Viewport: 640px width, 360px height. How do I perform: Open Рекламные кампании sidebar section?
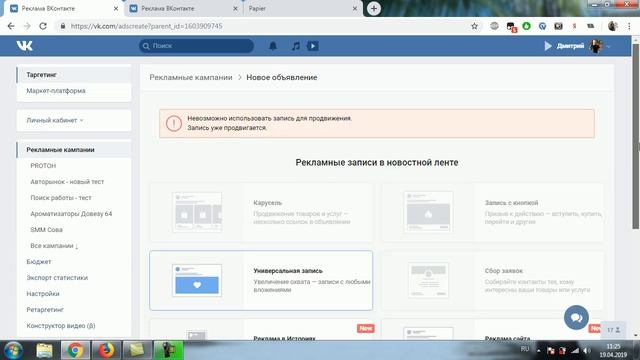[74, 150]
